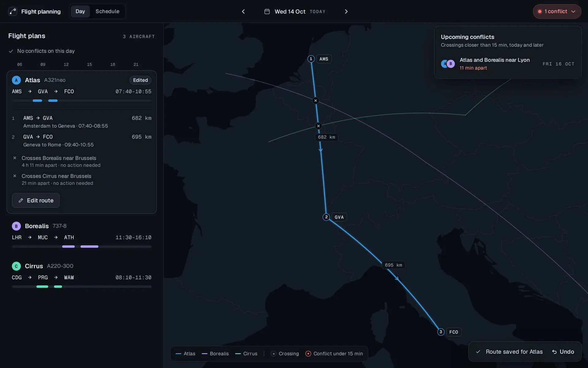
Task: Click the Edited badge on Atlas
Action: pyautogui.click(x=140, y=80)
